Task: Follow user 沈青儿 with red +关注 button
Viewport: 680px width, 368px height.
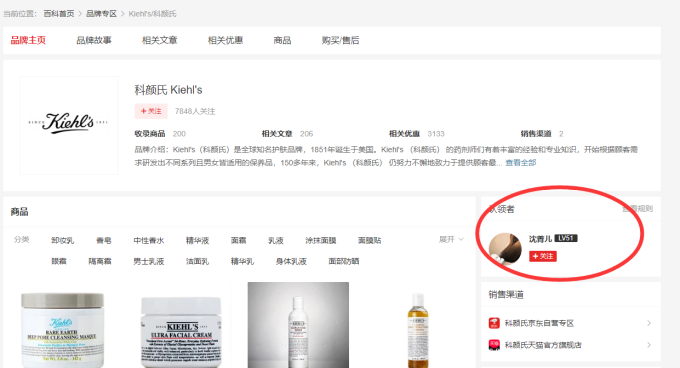Action: click(x=543, y=256)
